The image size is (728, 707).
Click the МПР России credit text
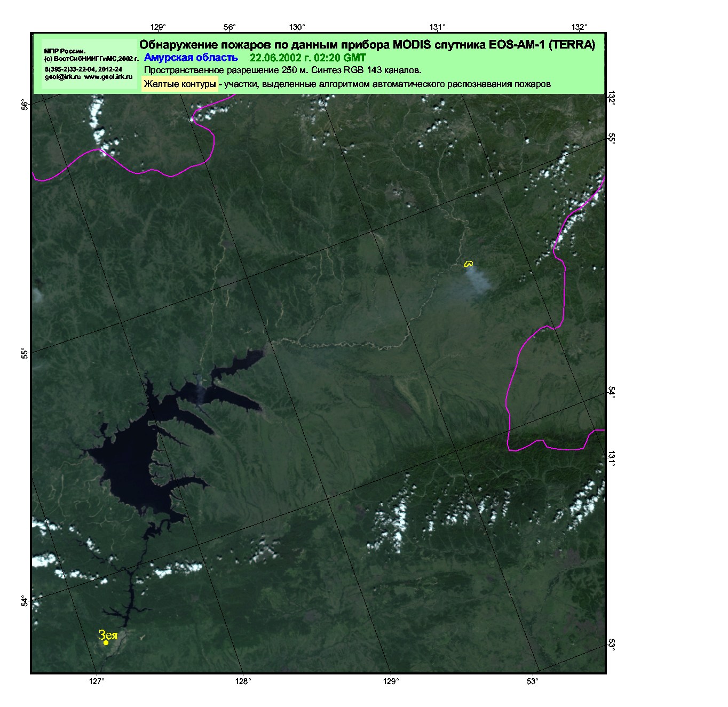(65, 51)
